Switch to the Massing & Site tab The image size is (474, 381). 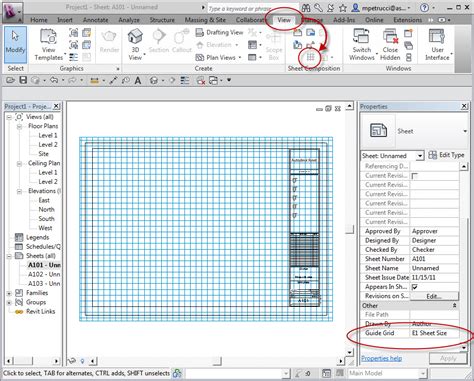205,20
